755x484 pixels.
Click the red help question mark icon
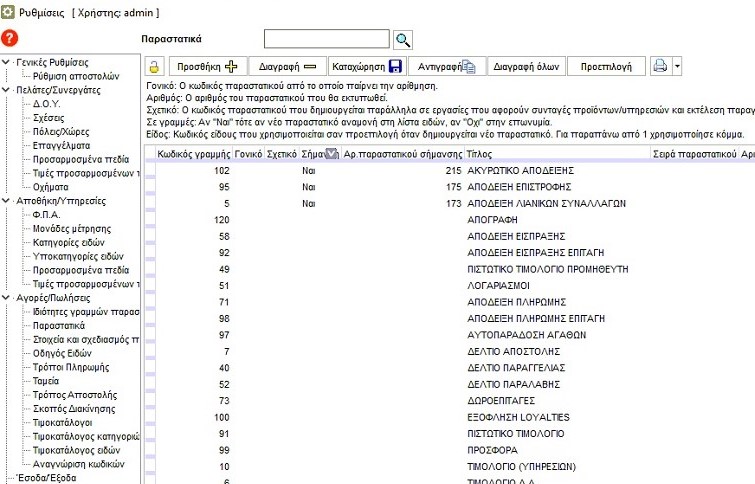(9, 38)
